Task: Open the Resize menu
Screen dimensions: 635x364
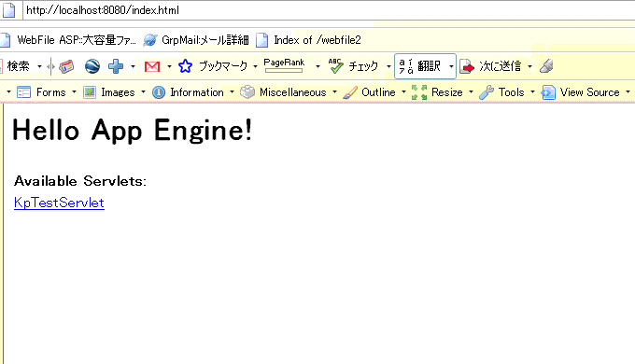Action: pos(447,92)
